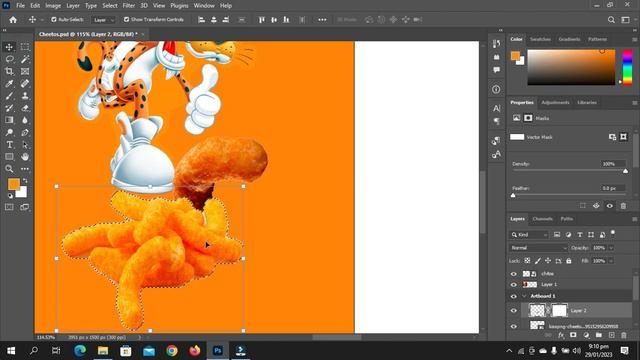Select the Rectangle shape tool
This screenshot has width=640, height=360.
tap(9, 157)
